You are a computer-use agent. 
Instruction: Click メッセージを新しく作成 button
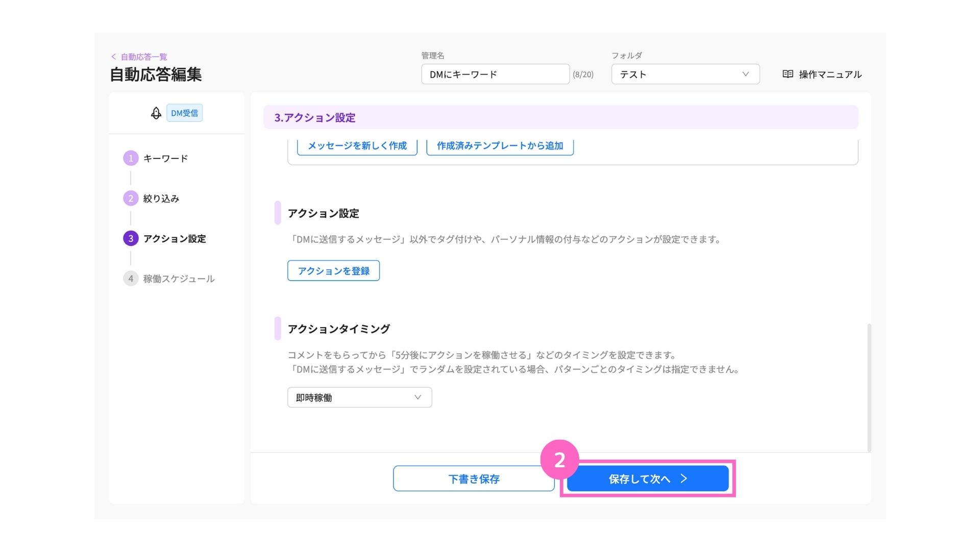point(357,146)
